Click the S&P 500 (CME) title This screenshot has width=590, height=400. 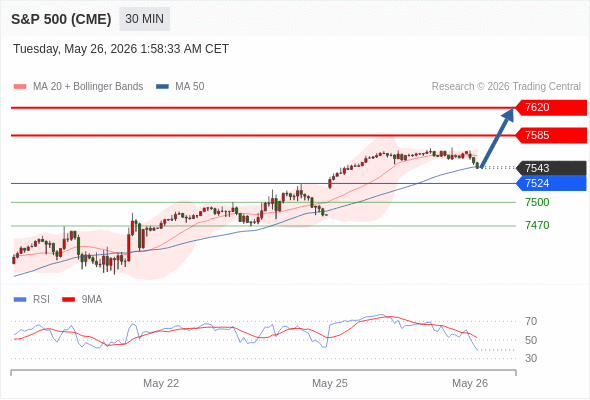click(x=61, y=19)
